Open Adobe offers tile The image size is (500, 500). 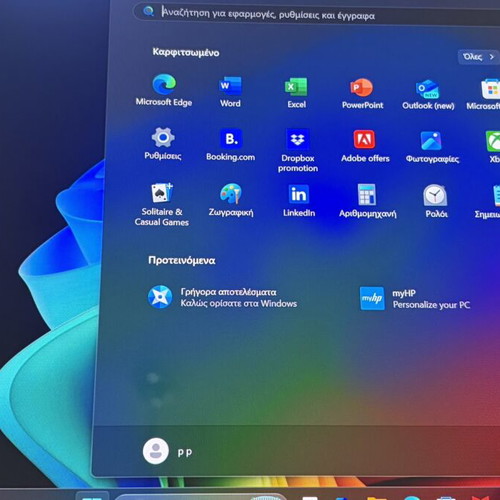coord(365,146)
